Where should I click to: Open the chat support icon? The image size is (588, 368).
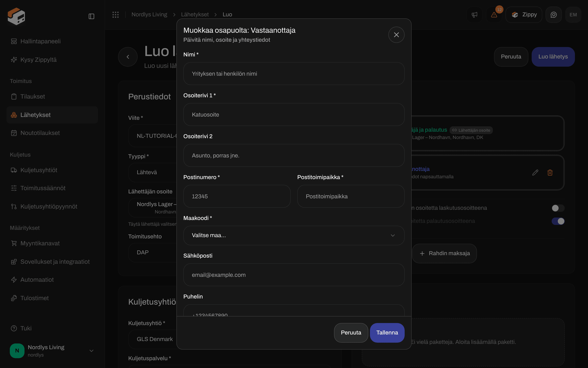[x=553, y=15]
